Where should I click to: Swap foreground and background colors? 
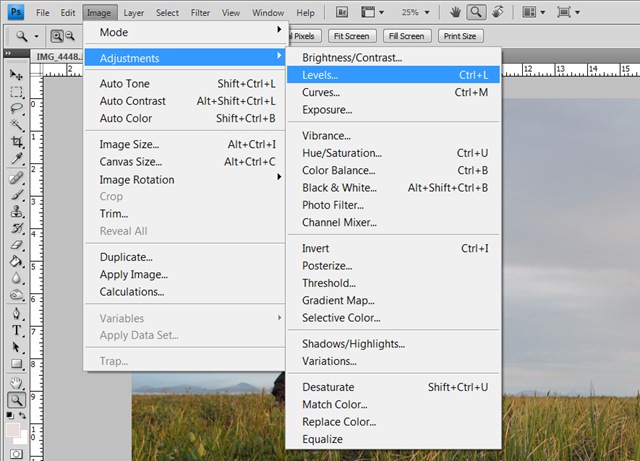[x=23, y=416]
